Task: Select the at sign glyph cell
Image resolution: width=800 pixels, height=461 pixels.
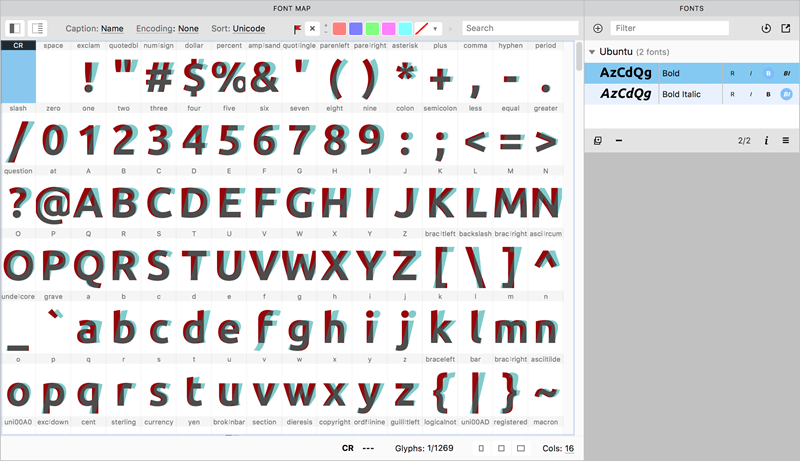Action: (53, 197)
